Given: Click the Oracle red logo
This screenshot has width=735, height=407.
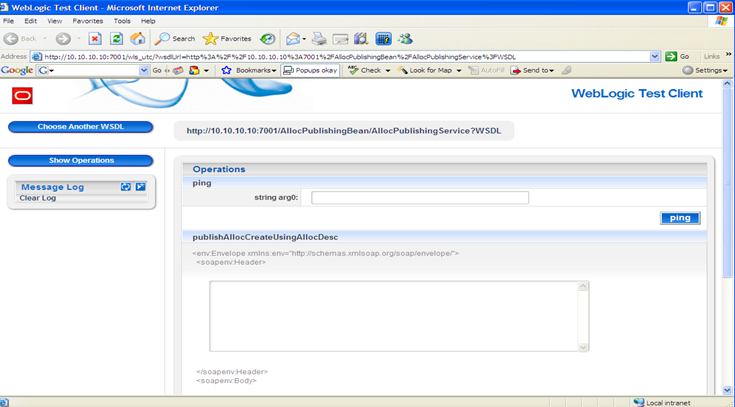Looking at the screenshot, I should click(x=22, y=96).
